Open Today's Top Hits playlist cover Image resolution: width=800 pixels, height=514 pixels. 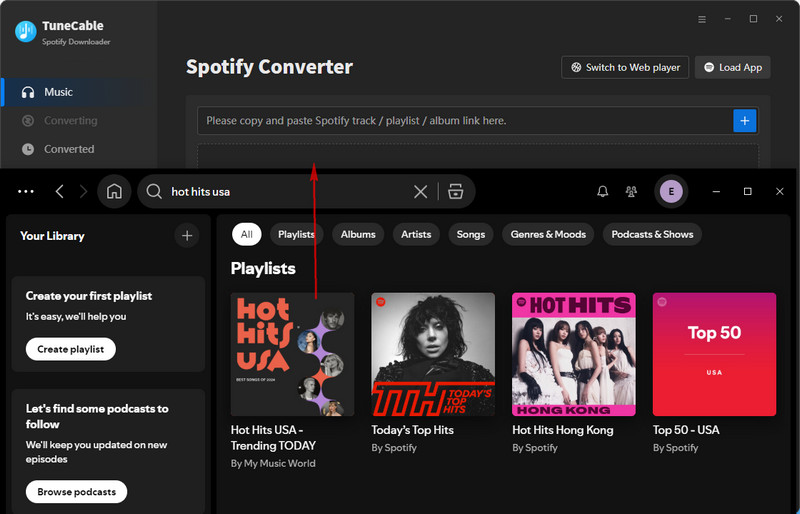[433, 354]
